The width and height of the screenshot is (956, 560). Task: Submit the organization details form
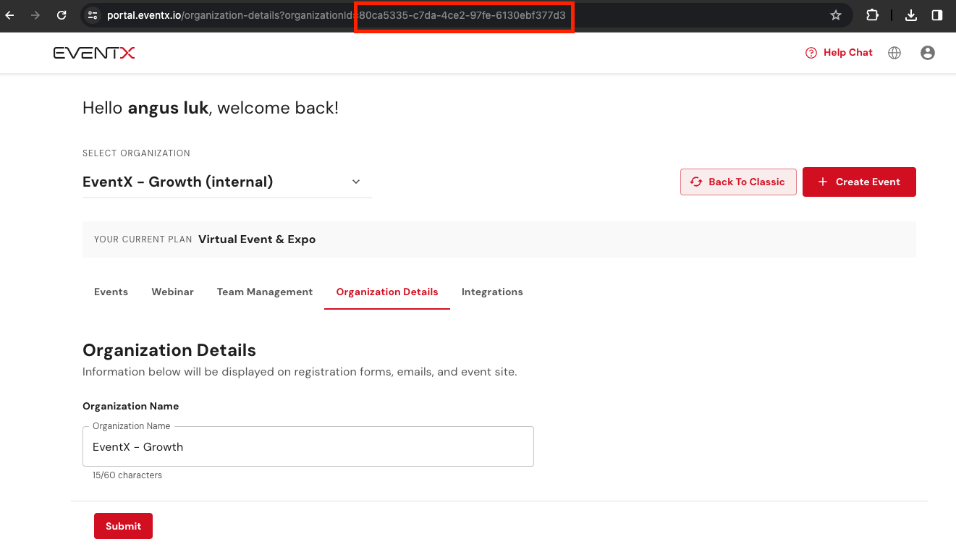tap(123, 526)
